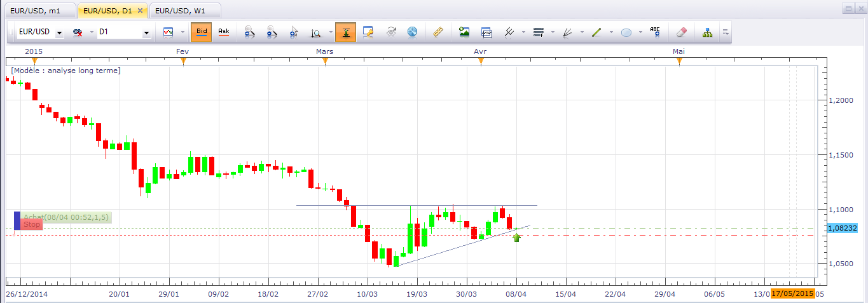The height and width of the screenshot is (303, 868).
Task: Select the cursor zoom pointer tool
Action: pos(294,32)
